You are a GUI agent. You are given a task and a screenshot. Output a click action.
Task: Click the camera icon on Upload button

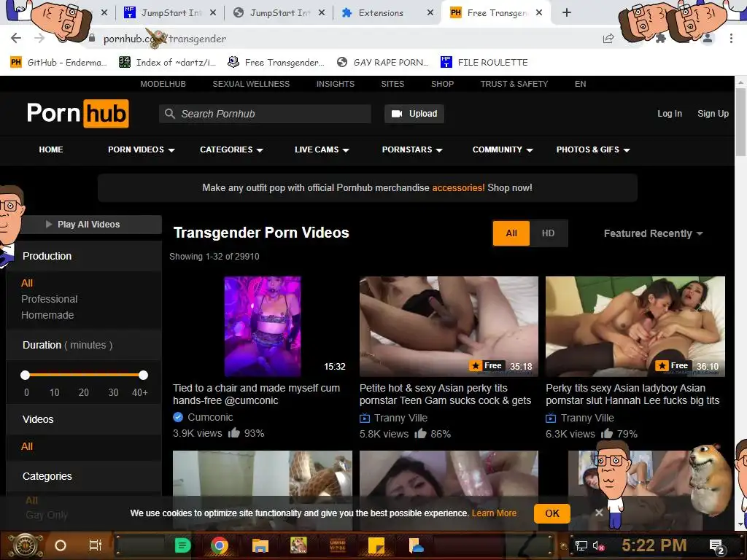(x=397, y=114)
